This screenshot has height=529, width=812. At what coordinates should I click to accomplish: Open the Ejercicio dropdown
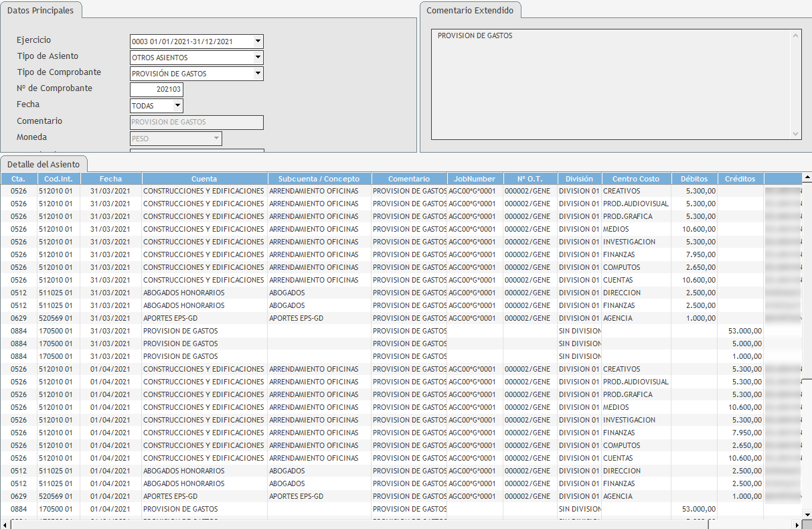pos(258,42)
